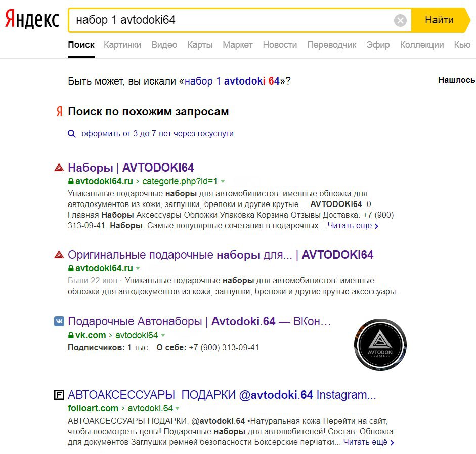The height and width of the screenshot is (454, 476).
Task: Open the vk.com domain link
Action: coord(91,335)
